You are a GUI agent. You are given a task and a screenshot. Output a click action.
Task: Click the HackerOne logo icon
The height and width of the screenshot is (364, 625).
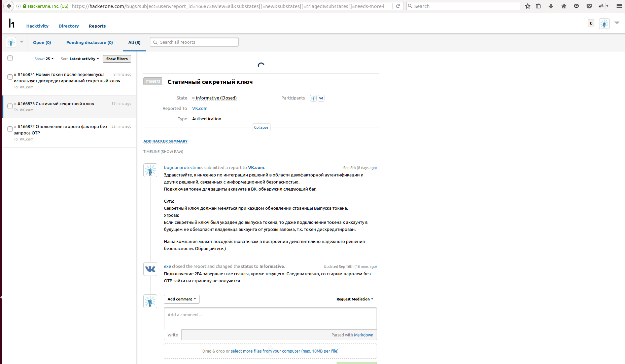pos(12,23)
